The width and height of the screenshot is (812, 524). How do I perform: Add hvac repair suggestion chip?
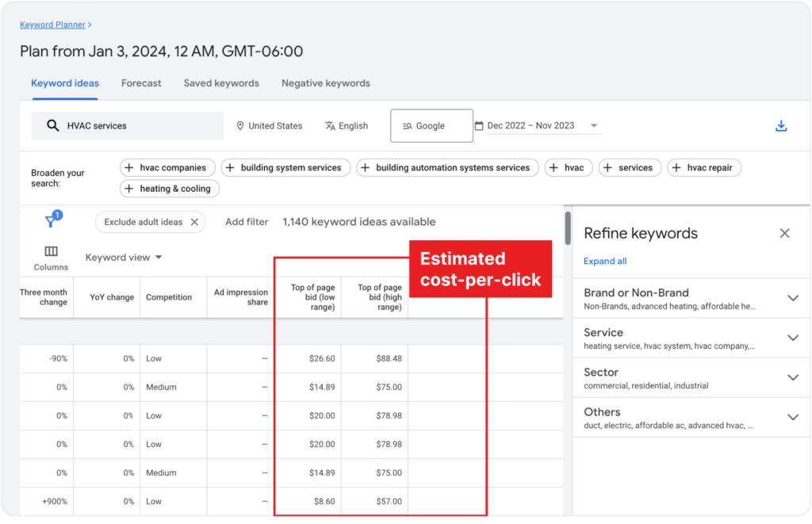[704, 168]
